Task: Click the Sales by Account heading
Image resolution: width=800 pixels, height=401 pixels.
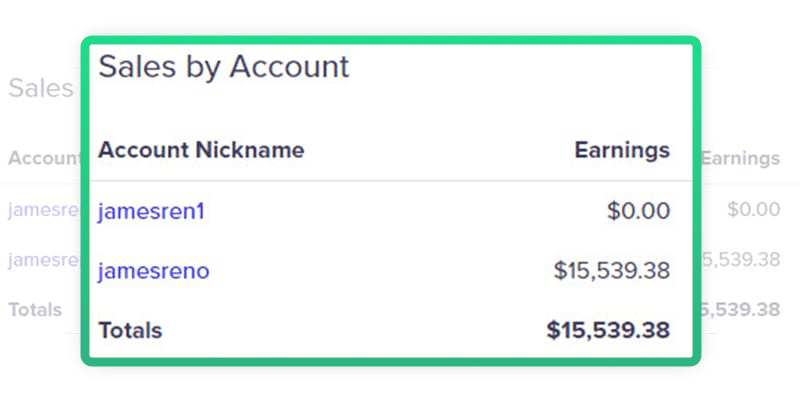Action: tap(224, 67)
